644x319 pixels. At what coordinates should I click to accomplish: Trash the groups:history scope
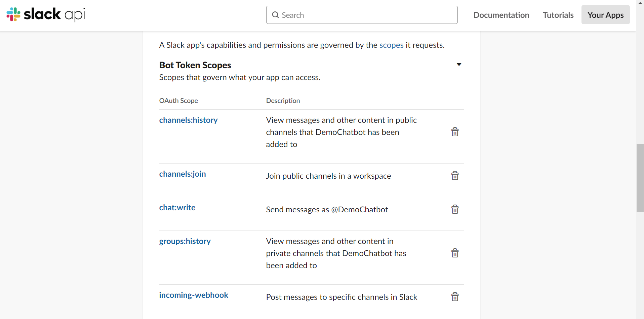455,253
